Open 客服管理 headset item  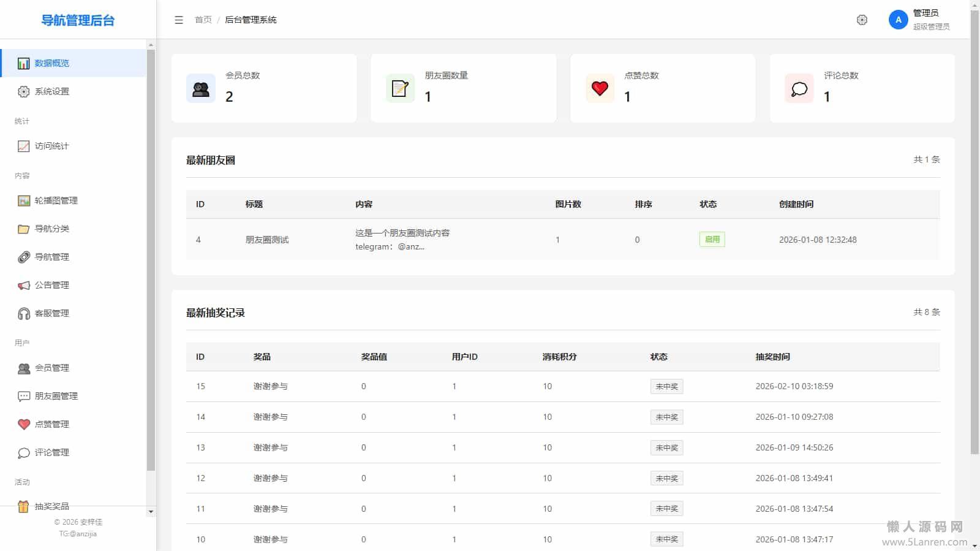point(52,314)
